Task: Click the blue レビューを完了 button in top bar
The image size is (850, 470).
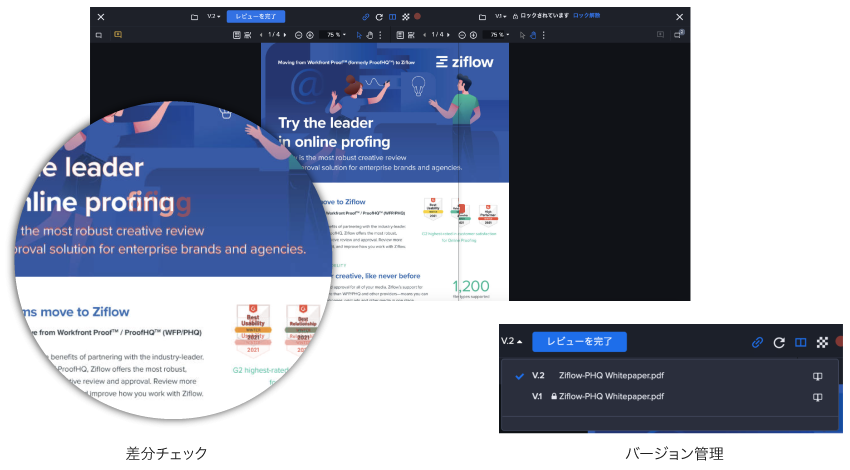Action: tap(256, 17)
